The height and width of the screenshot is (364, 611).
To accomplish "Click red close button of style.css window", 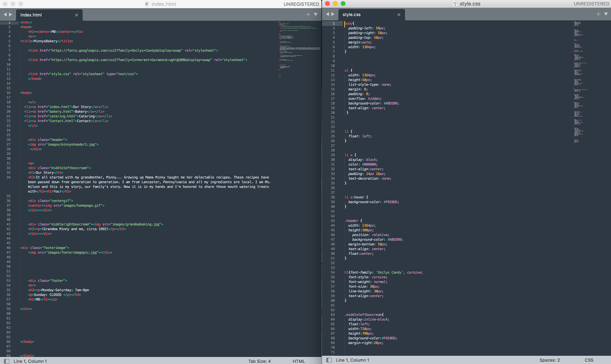I will pyautogui.click(x=327, y=3).
